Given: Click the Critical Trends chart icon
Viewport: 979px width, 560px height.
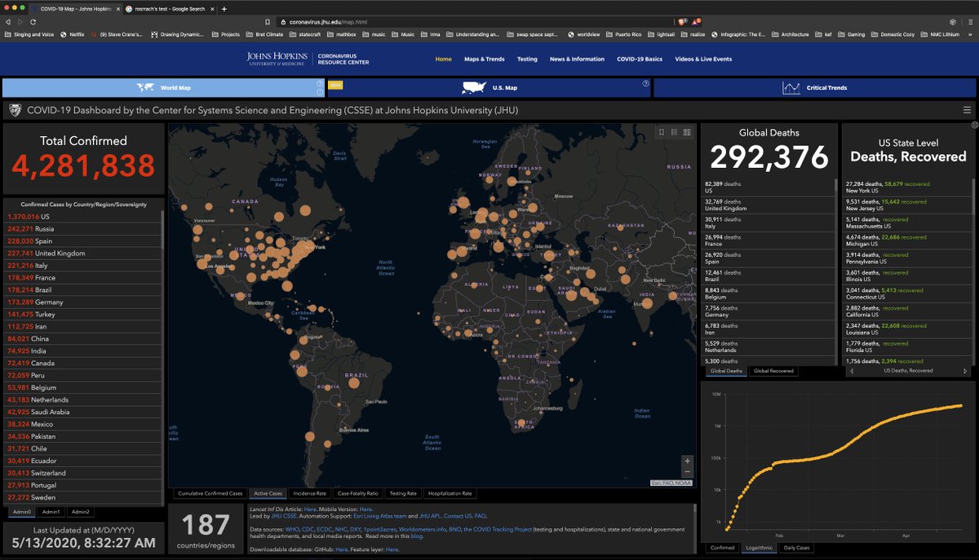Looking at the screenshot, I should coord(791,87).
